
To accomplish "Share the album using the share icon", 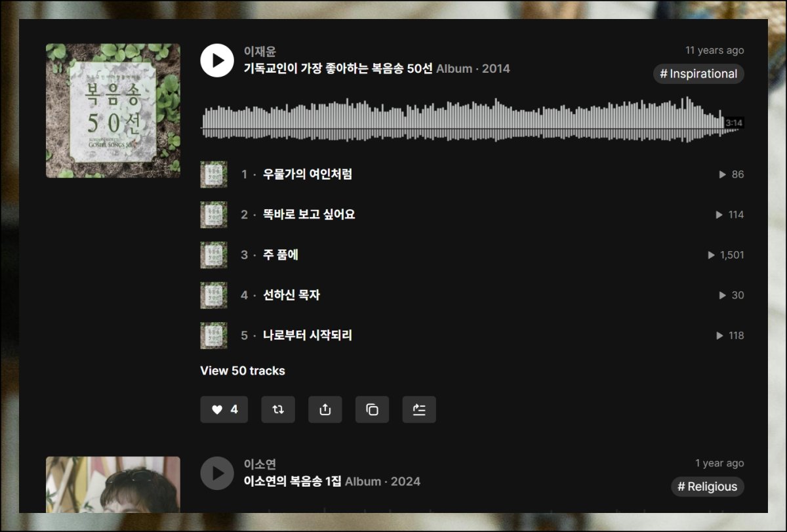I will tap(325, 409).
